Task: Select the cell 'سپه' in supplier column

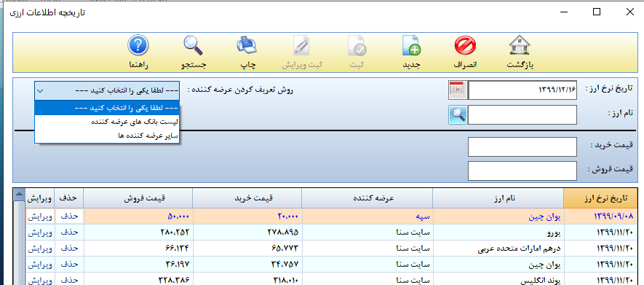Action: point(367,216)
